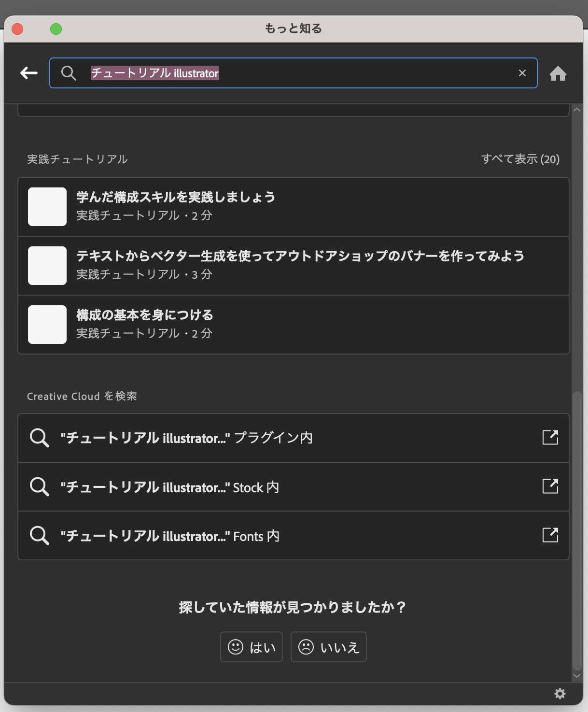This screenshot has width=588, height=712.
Task: Open the Stock search in external window
Action: 550,486
